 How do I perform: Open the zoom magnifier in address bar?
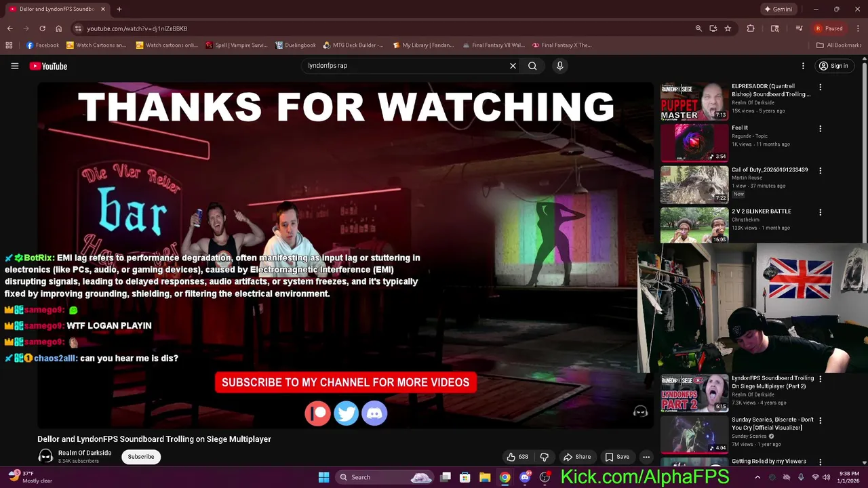698,28
